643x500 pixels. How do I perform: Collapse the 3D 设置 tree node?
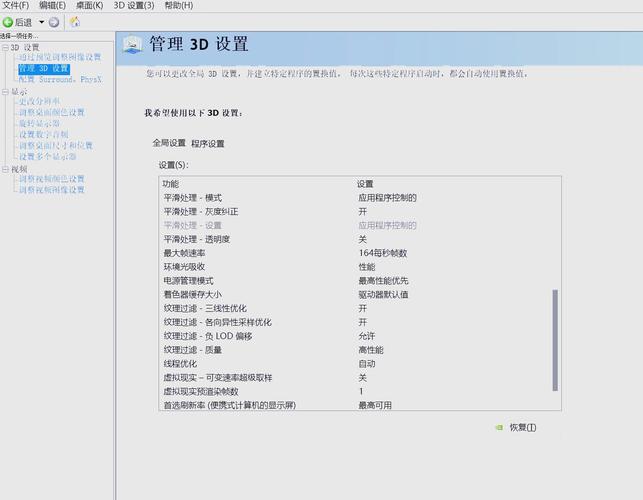coord(5,48)
